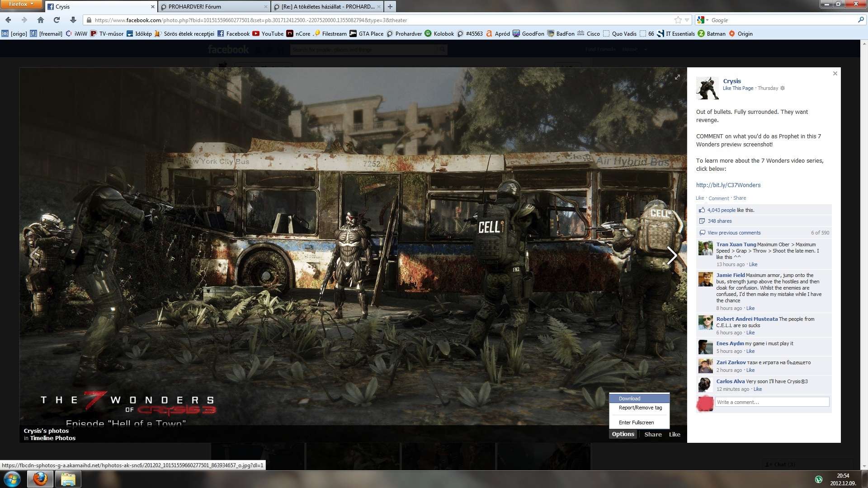Viewport: 868px width, 488px height.
Task: Toggle the Options button under the photo
Action: [623, 434]
